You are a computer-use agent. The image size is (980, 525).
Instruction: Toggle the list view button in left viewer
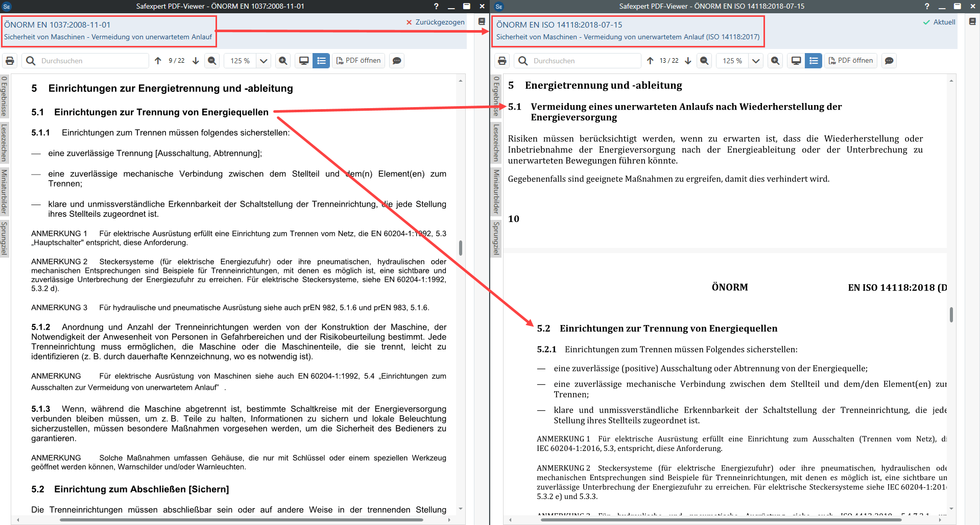[321, 61]
